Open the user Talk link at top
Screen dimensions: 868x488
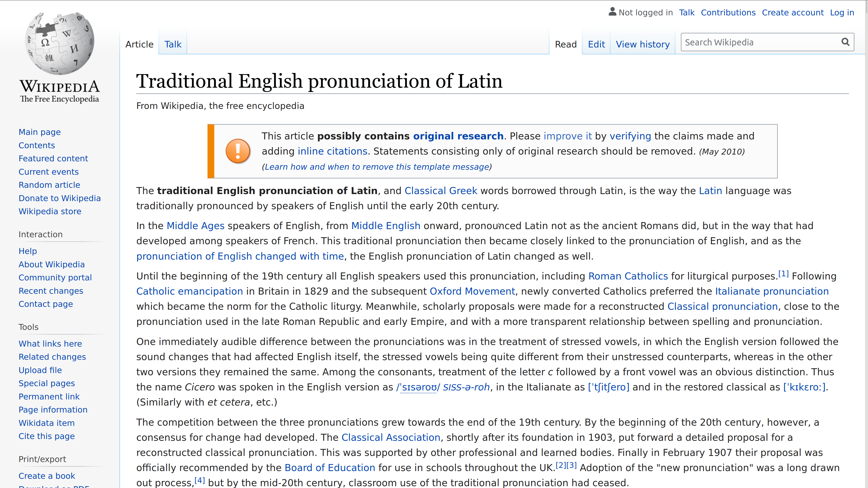[x=687, y=12]
